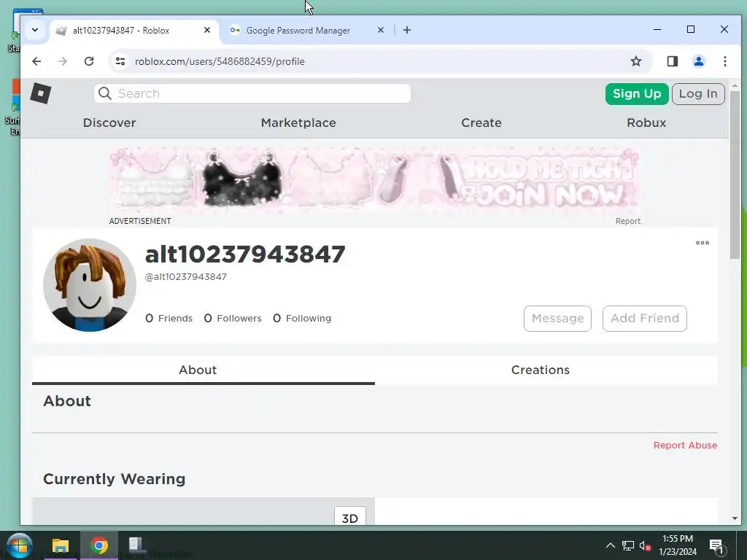Maximize the Chrome window

coord(691,29)
